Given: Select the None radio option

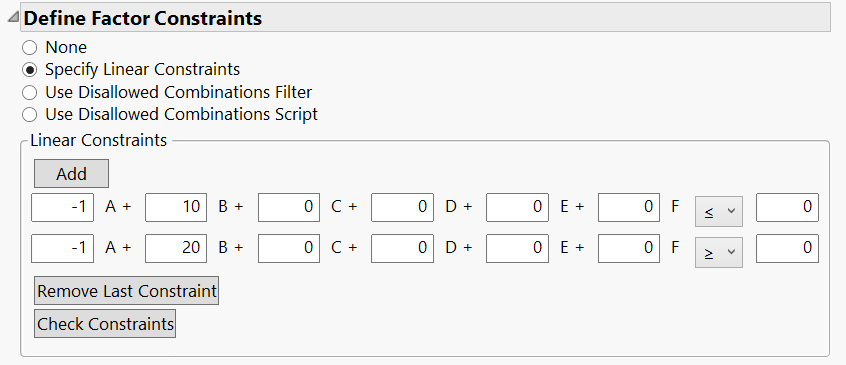Looking at the screenshot, I should point(29,47).
